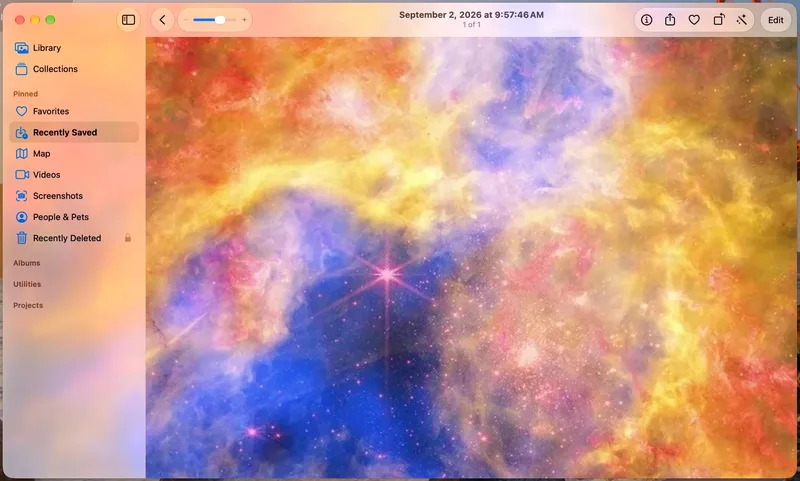Open Collections in the sidebar
Screen dimensions: 800x481
(x=74, y=69)
